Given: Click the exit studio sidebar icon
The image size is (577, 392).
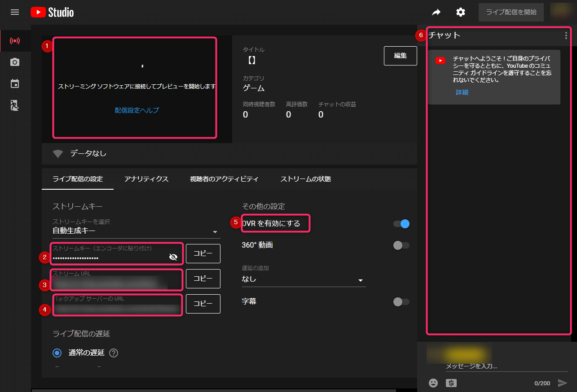Looking at the screenshot, I should (x=15, y=105).
